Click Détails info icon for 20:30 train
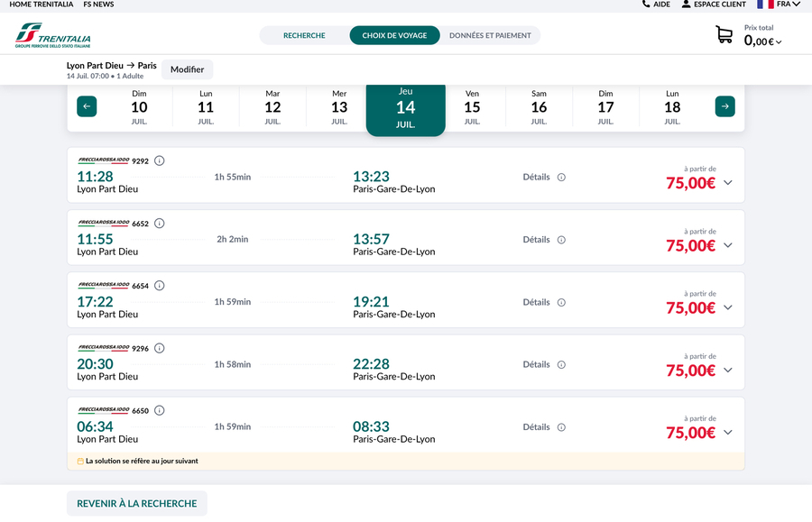 tap(561, 365)
